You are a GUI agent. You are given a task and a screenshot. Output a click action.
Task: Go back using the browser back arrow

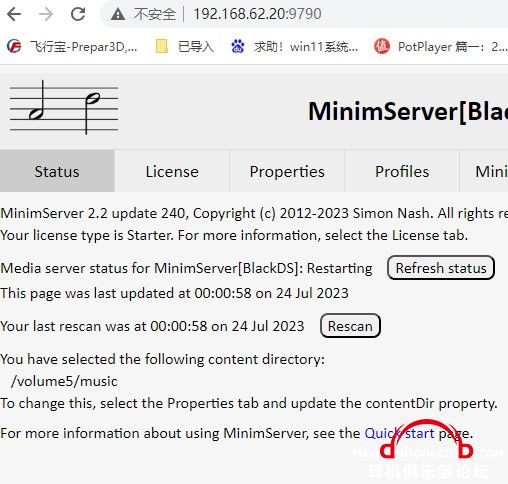coord(14,14)
